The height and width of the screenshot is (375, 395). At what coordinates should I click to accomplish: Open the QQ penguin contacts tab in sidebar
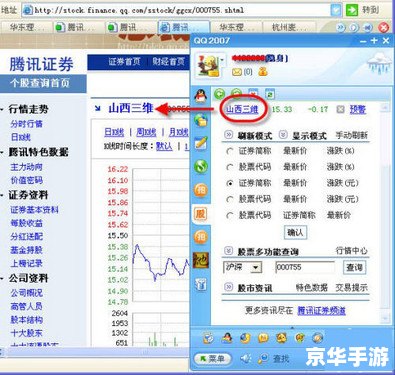(x=201, y=96)
